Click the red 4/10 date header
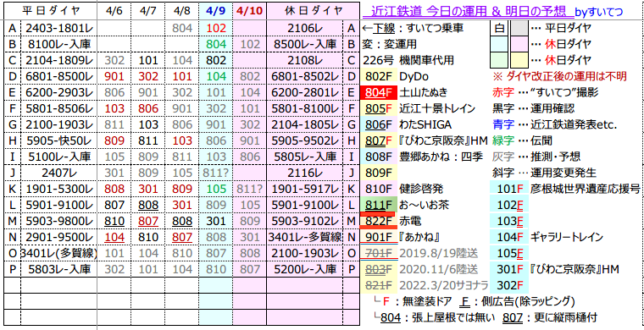Screen dimensions: 644x330 coord(250,11)
